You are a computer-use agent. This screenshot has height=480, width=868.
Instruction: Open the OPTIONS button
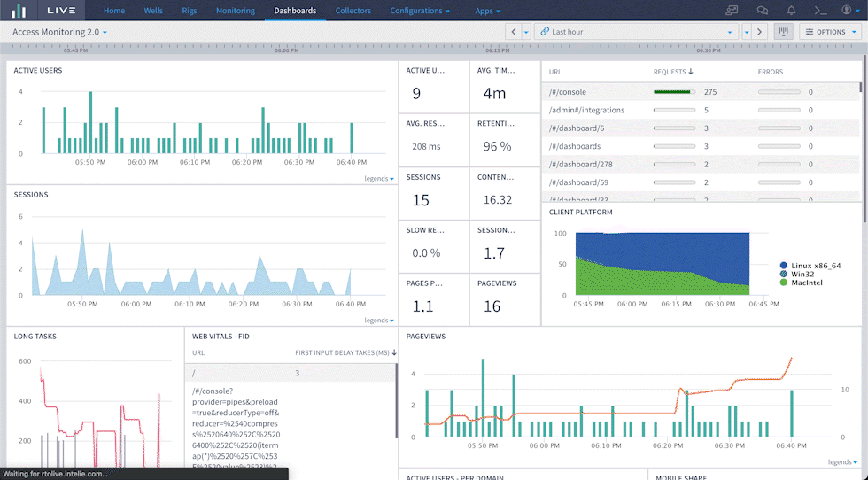[831, 32]
